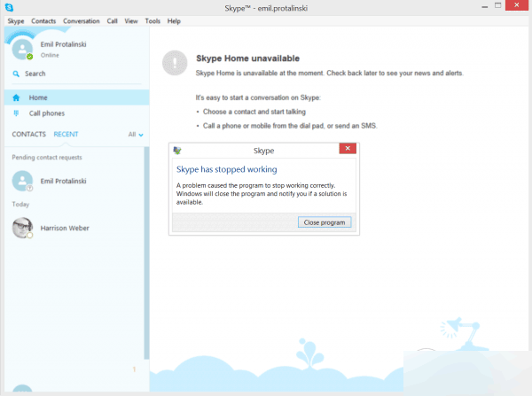Switch to the CONTACTS tab
This screenshot has width=532, height=396.
[29, 135]
